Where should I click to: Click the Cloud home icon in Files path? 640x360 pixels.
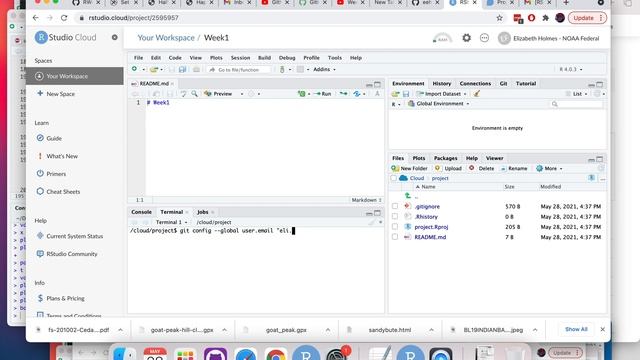pos(403,178)
